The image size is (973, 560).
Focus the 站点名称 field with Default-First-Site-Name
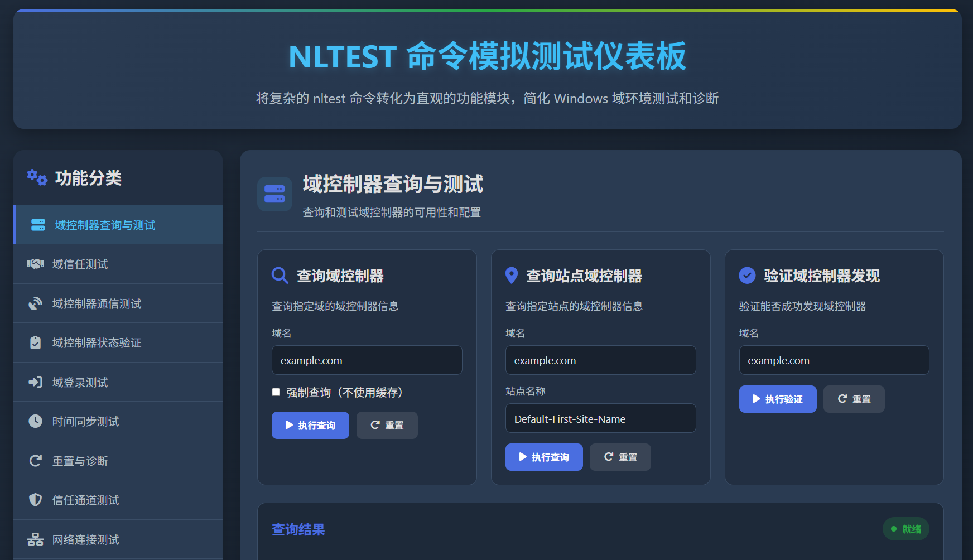click(601, 418)
